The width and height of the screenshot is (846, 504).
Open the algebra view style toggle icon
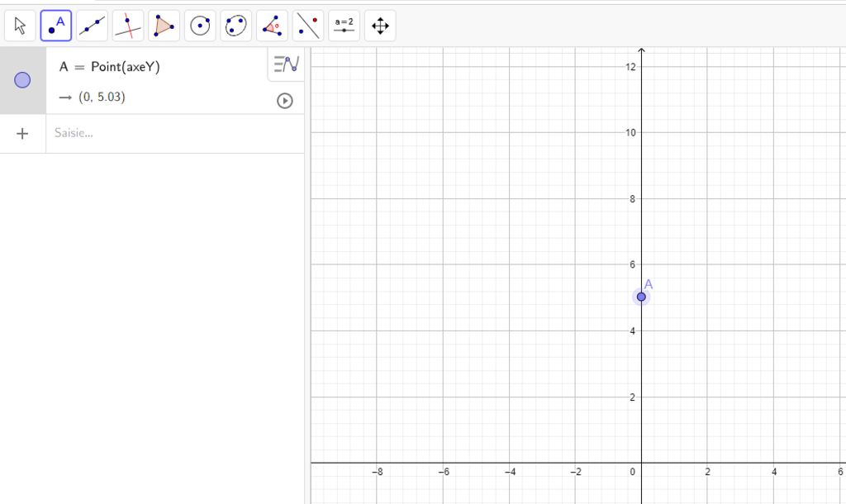(x=286, y=64)
